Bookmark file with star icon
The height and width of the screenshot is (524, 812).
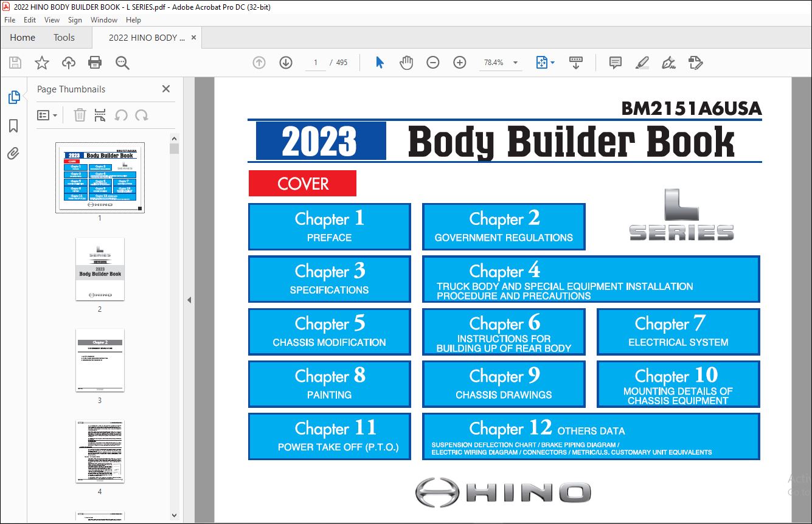click(x=41, y=63)
